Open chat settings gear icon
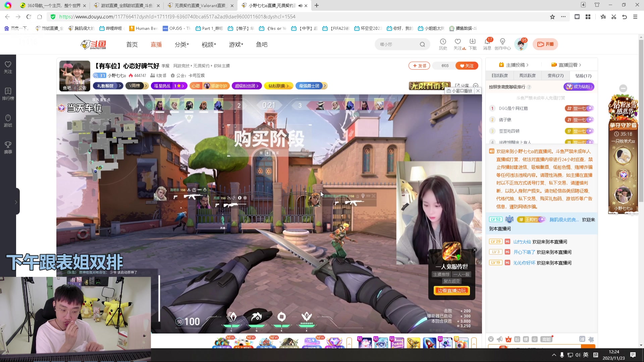Screen dimensions: 644x362 (591, 339)
